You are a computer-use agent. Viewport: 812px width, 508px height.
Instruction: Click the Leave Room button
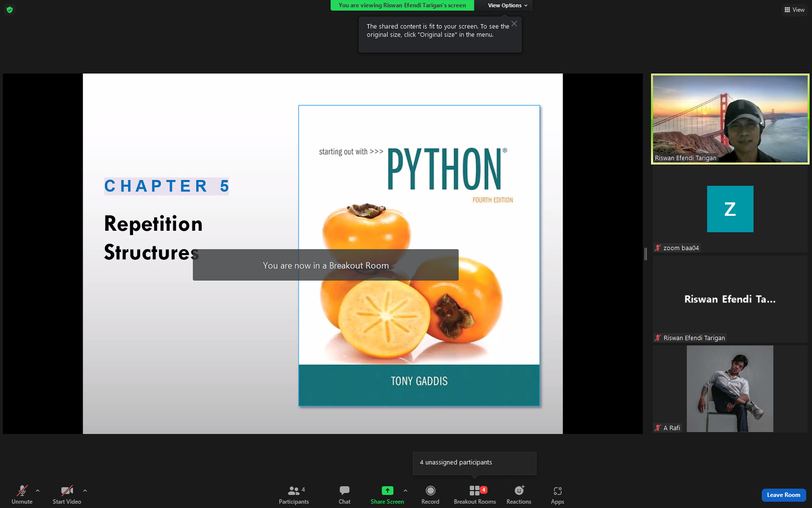[783, 495]
